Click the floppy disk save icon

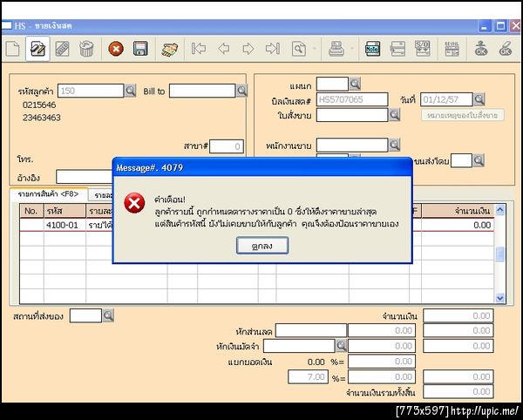[x=140, y=49]
